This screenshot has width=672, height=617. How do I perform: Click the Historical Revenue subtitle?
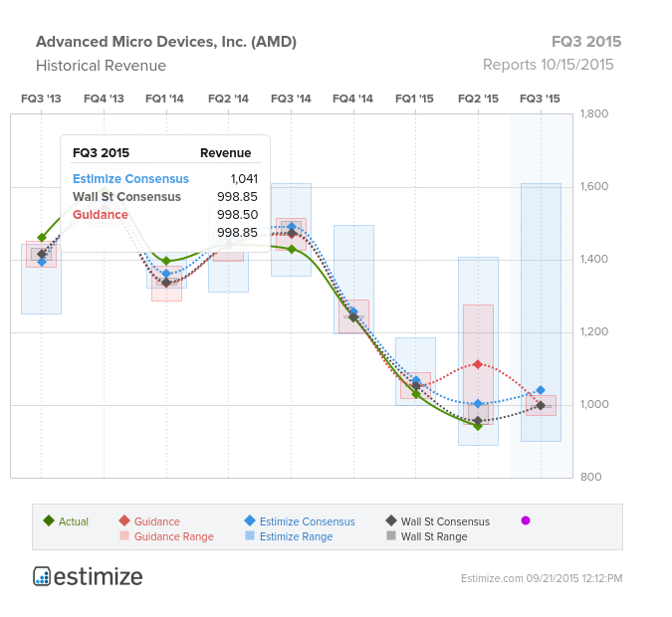click(x=101, y=66)
